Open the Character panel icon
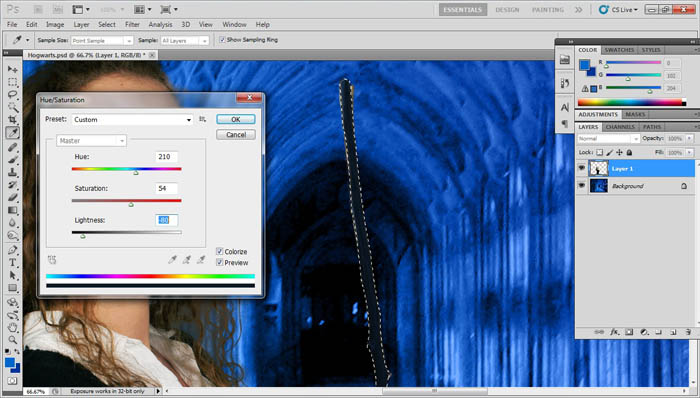This screenshot has height=398, width=700. [x=565, y=108]
